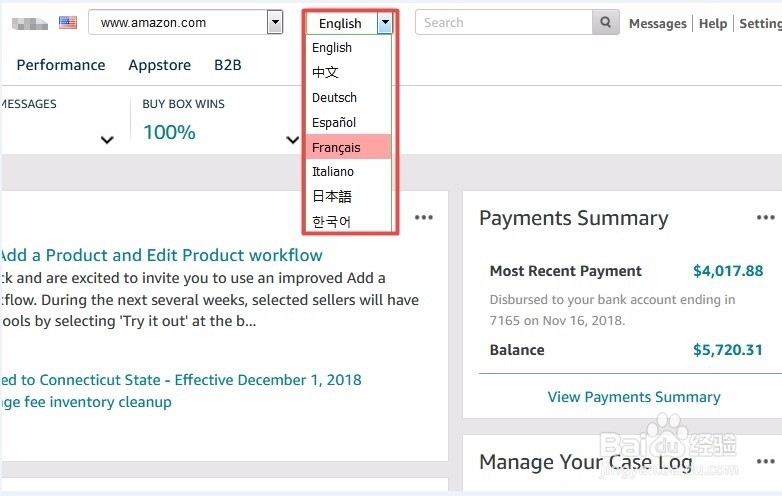Click the 100% Buy Box Wins value

coord(169,132)
